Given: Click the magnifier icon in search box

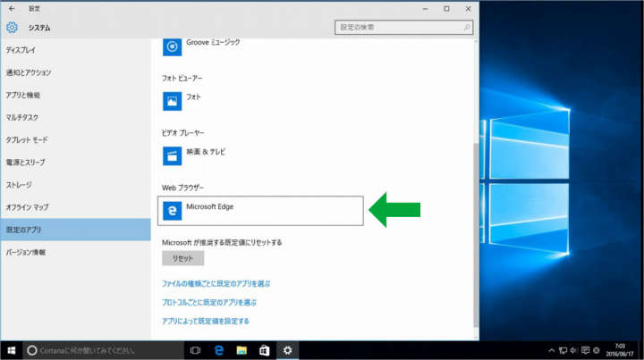Looking at the screenshot, I should pos(467,28).
